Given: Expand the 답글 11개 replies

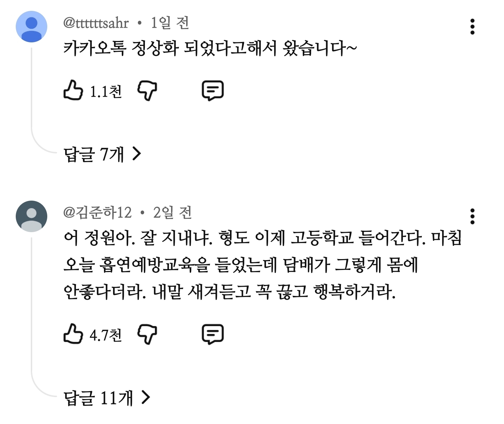Looking at the screenshot, I should click(107, 398).
